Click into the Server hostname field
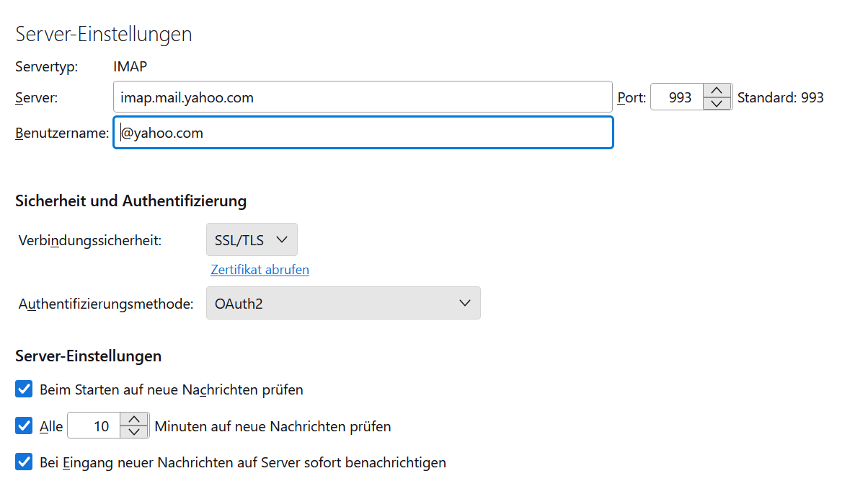868x489 pixels. coord(363,97)
